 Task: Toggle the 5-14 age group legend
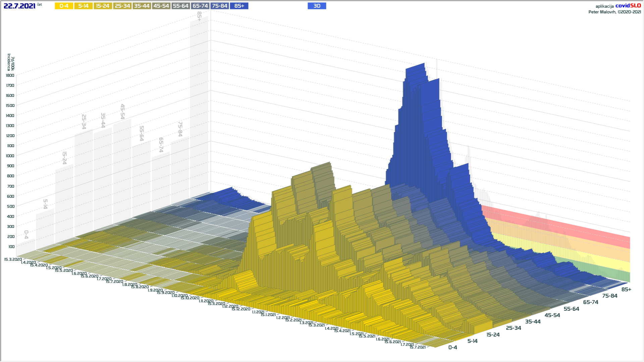(84, 6)
